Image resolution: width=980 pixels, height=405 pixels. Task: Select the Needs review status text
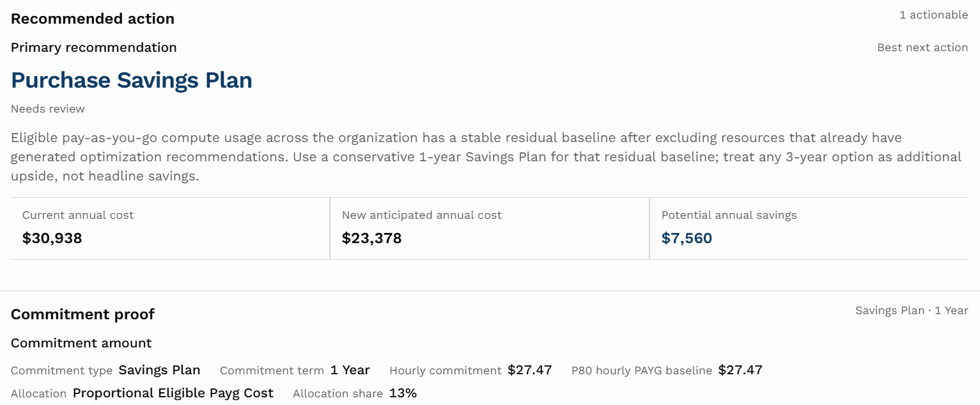(48, 109)
